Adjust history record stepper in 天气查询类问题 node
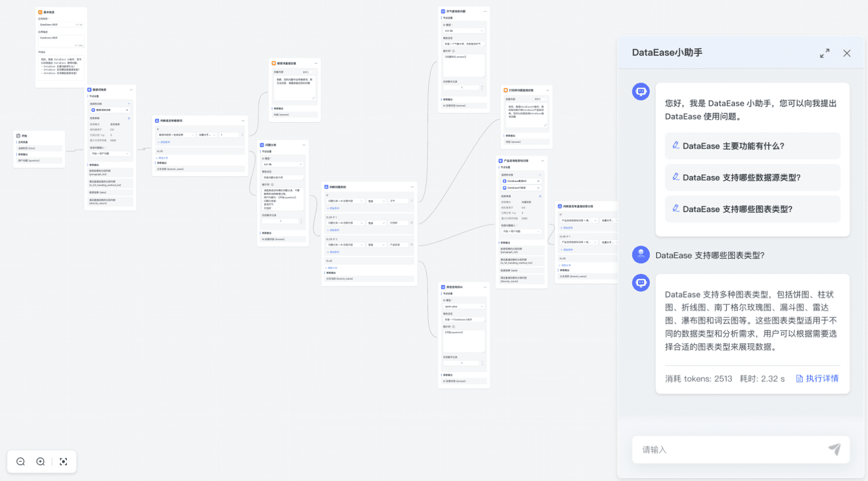Screen dimensions: 868x481 click(482, 87)
